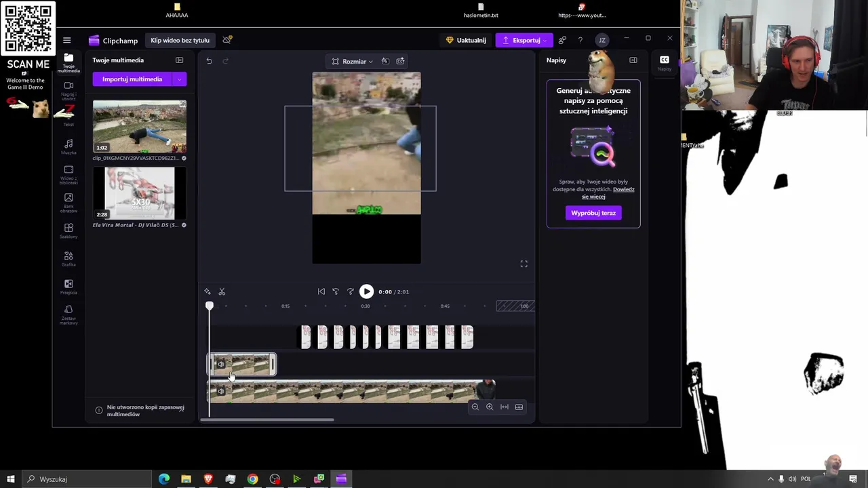868x488 pixels.
Task: Click the CC captions toolbar icon
Action: tap(401, 61)
